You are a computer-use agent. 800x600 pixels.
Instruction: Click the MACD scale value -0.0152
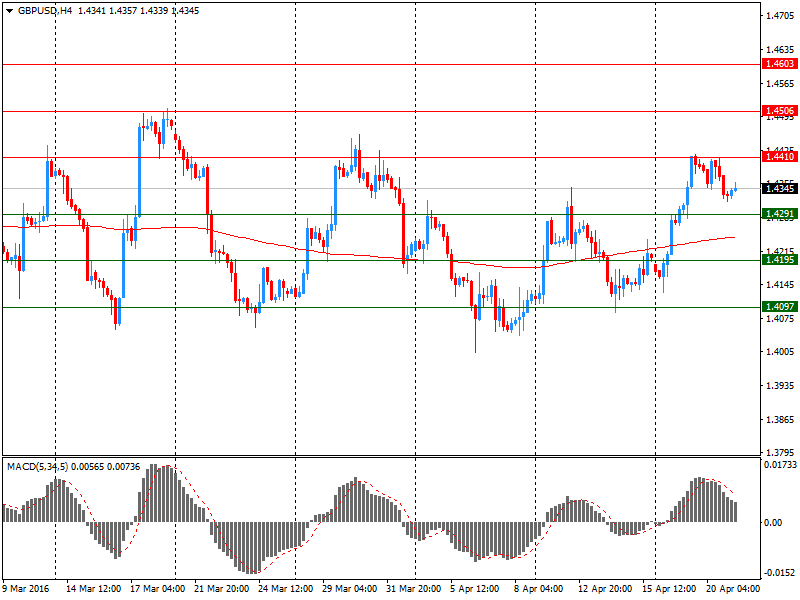pyautogui.click(x=780, y=572)
